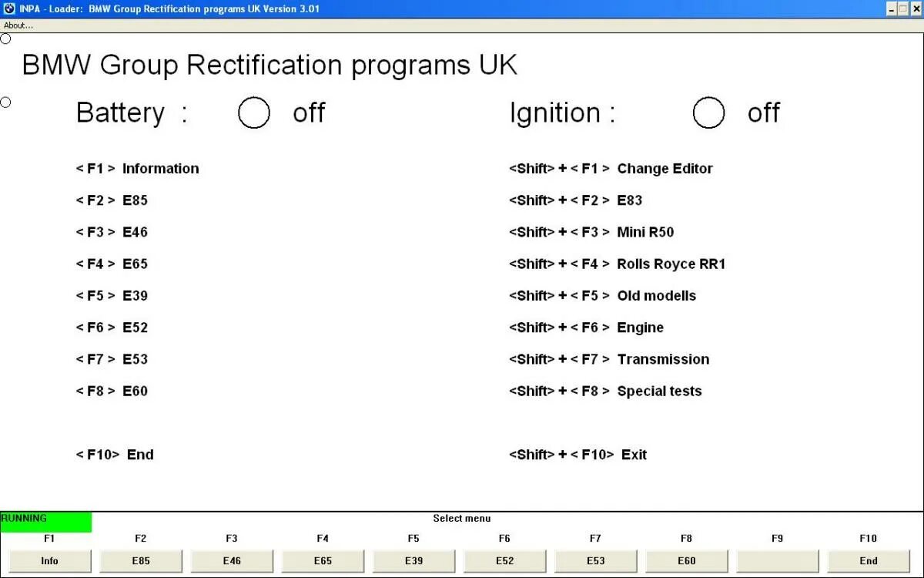Click the "< F3 > E46" menu line
Screen dimensions: 924x578
pyautogui.click(x=112, y=232)
